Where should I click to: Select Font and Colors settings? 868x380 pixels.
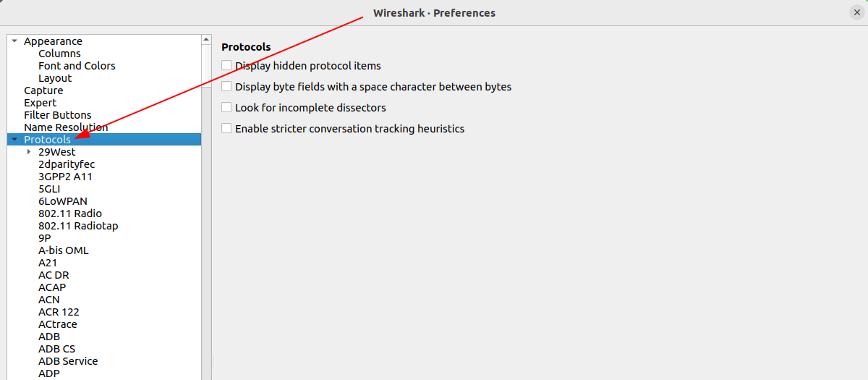tap(77, 66)
